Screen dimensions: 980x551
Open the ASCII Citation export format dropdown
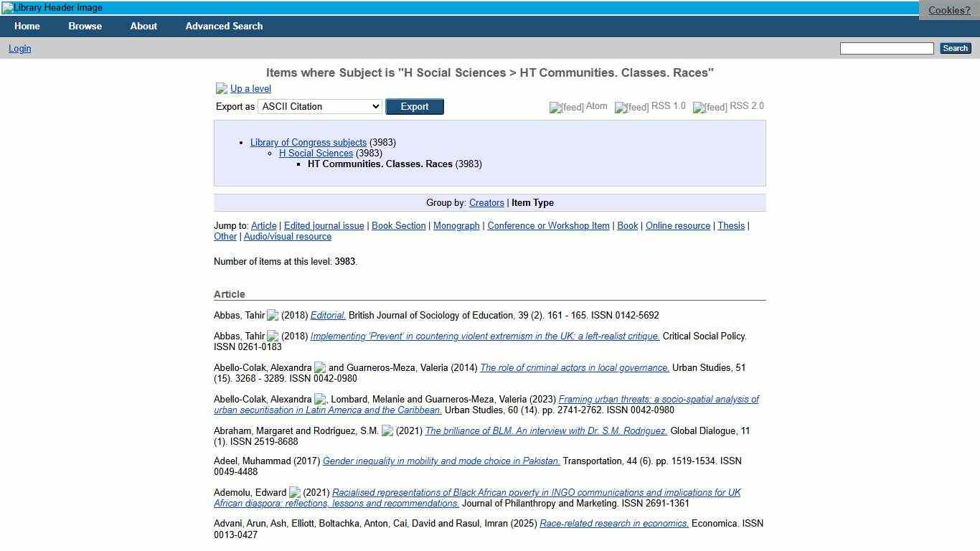320,106
